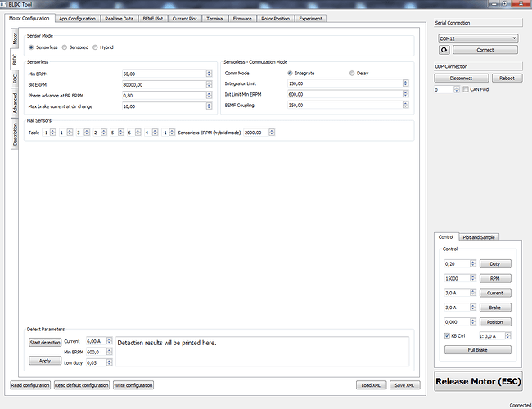Open the COM12 serial port dropdown

point(478,38)
